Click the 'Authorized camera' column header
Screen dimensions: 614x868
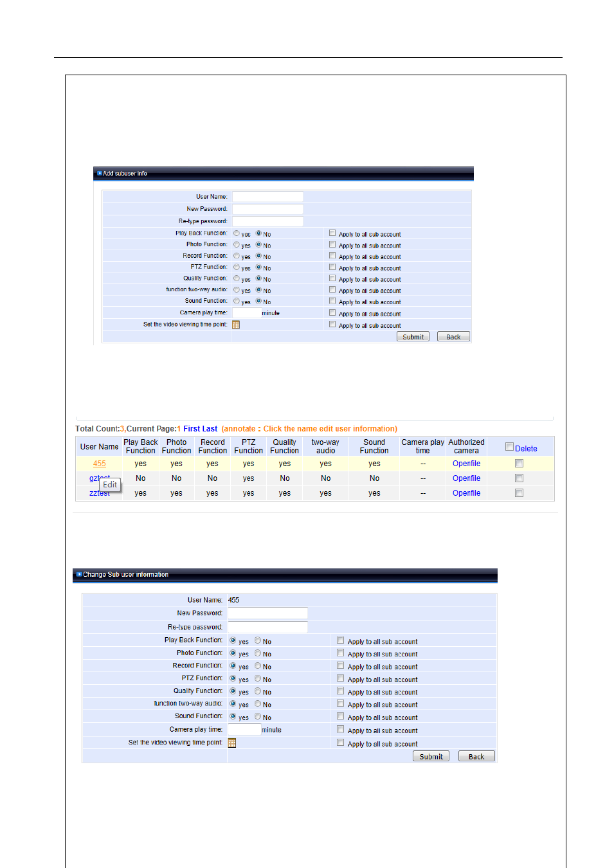coord(466,446)
